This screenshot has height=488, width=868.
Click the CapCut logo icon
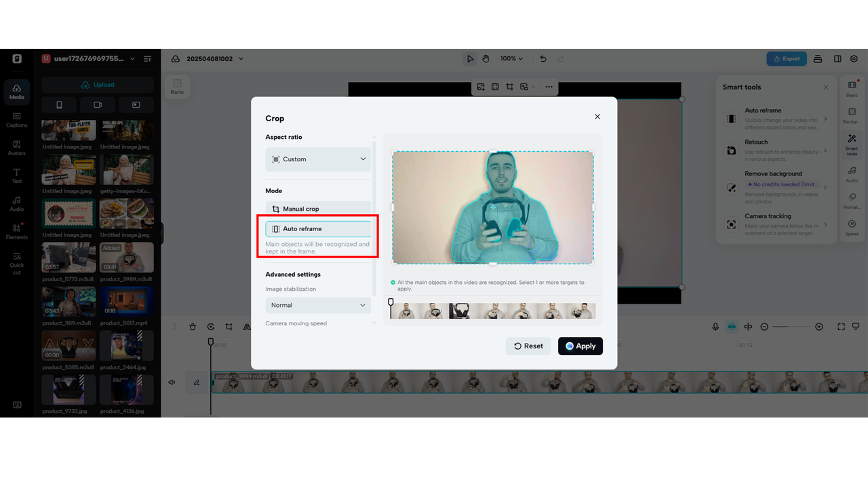pyautogui.click(x=17, y=59)
